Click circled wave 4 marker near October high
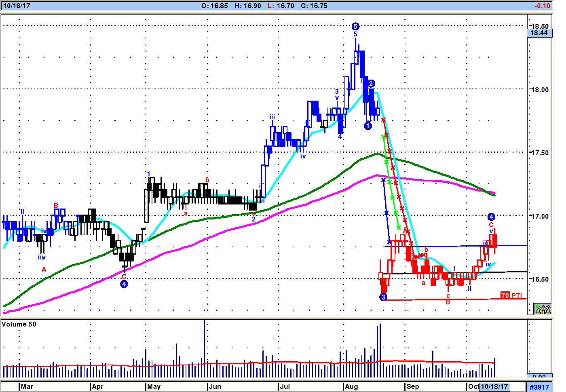 point(491,217)
